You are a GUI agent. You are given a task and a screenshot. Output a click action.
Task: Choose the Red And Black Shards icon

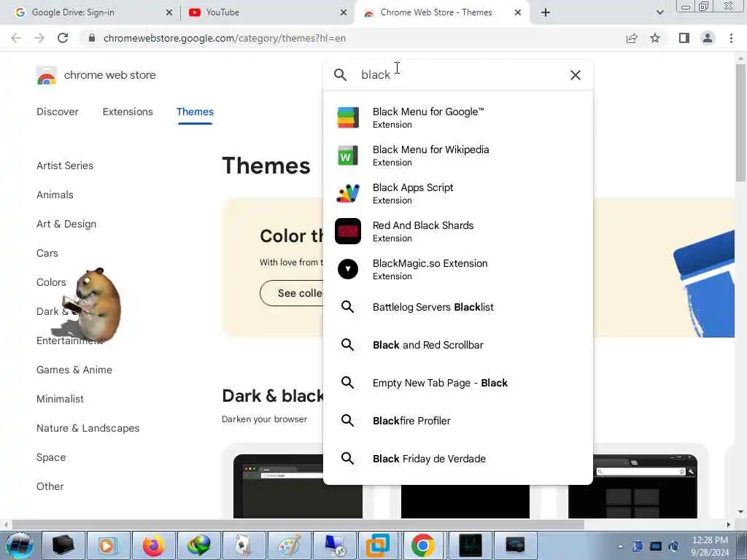click(348, 231)
